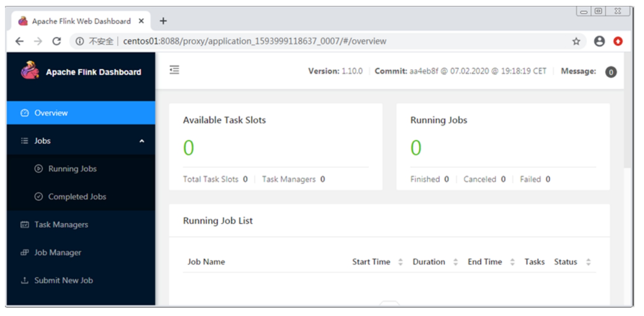Open the Submit New Job page
This screenshot has width=644, height=316.
pyautogui.click(x=63, y=280)
